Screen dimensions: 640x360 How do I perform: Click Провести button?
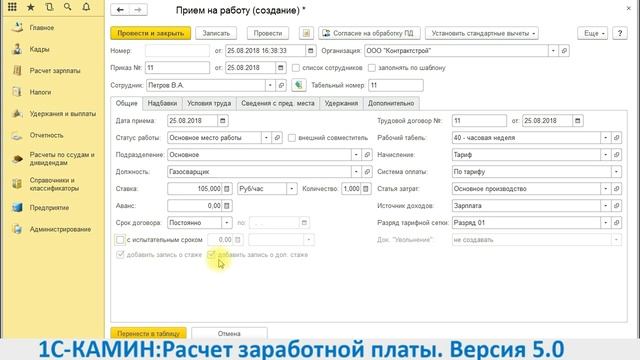(x=268, y=33)
